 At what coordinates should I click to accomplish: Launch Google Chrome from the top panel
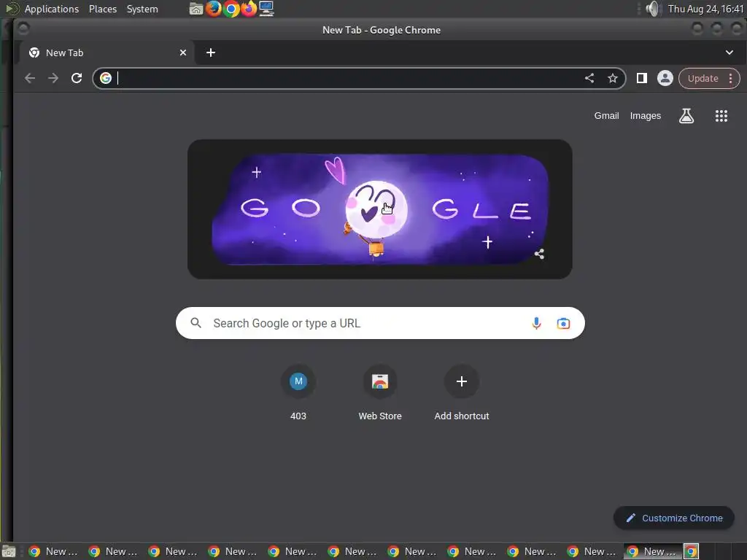coord(231,9)
